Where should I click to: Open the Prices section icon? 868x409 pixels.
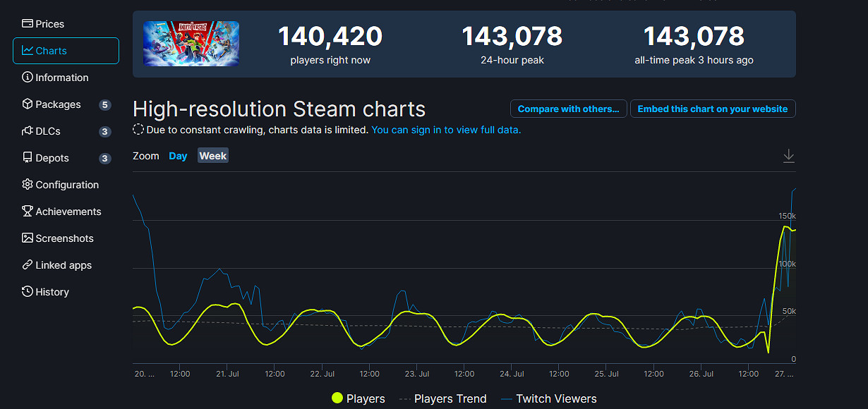tap(28, 24)
